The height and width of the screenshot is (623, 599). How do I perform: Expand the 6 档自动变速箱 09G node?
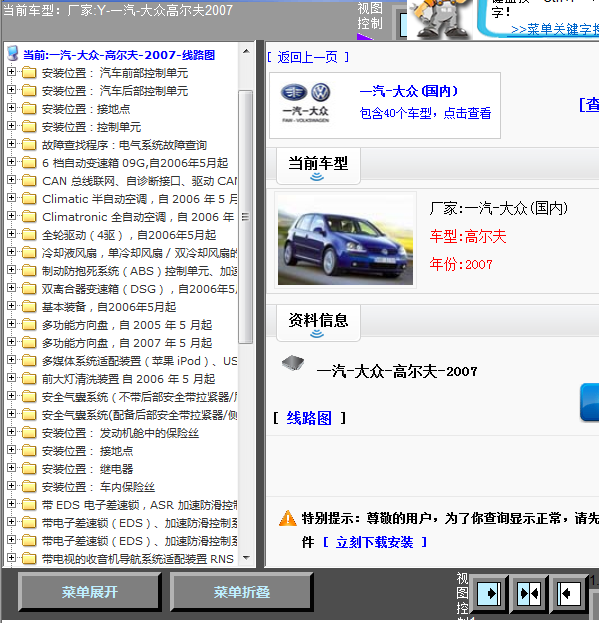click(12, 162)
